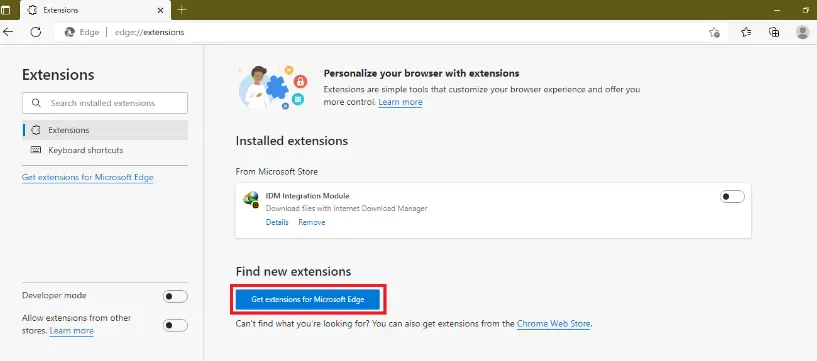Toggle Allow extensions from other stores

[175, 326]
